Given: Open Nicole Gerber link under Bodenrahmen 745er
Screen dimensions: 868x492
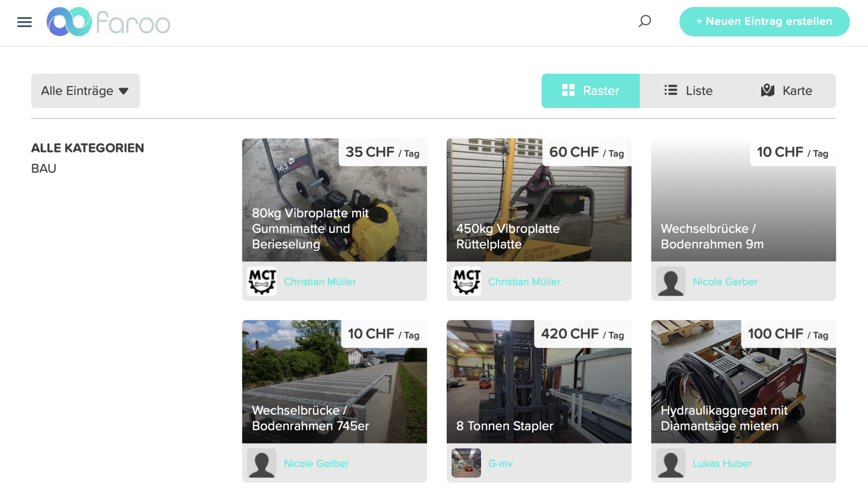Looking at the screenshot, I should pos(316,464).
